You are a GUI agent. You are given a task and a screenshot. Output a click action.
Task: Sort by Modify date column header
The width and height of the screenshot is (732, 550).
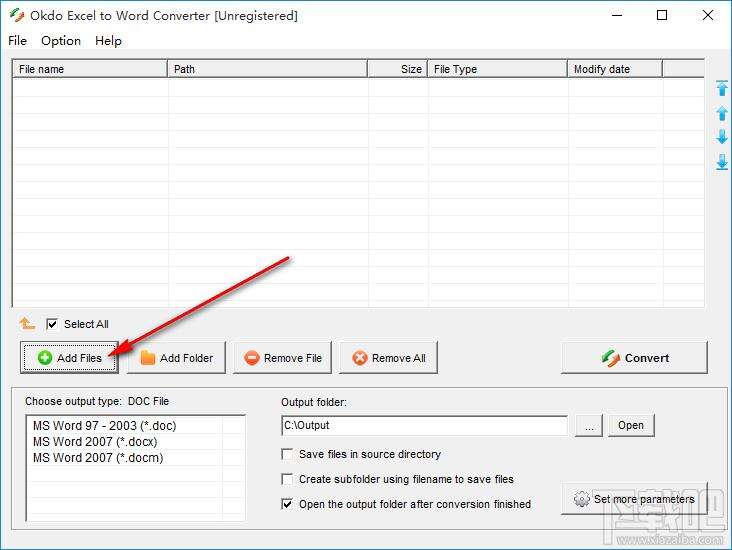pyautogui.click(x=615, y=69)
